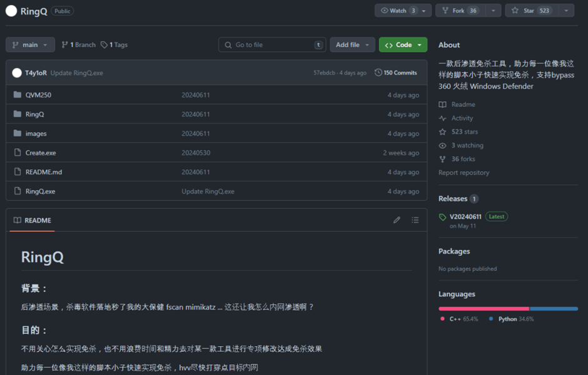Focus the Go to file search field
The image size is (588, 375).
click(272, 44)
